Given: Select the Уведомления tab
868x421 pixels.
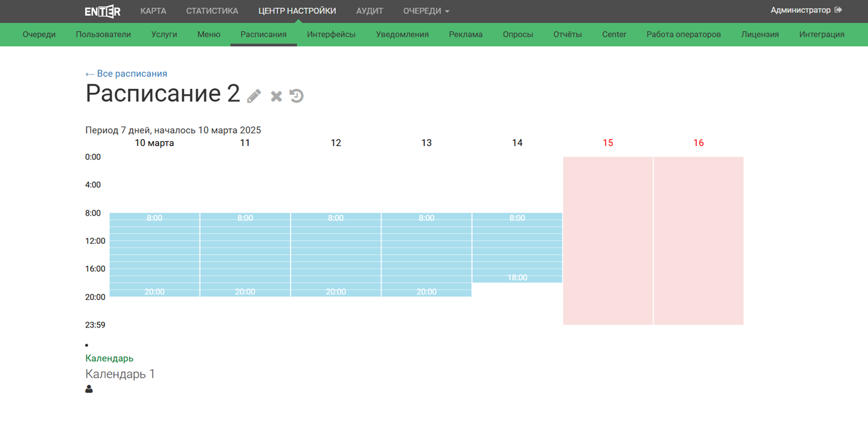Looking at the screenshot, I should point(402,35).
